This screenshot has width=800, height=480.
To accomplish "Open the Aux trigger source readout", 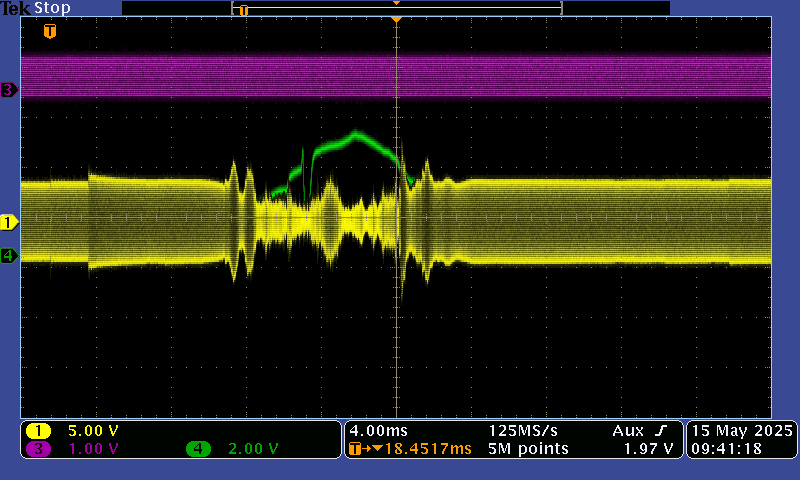I will coord(628,430).
